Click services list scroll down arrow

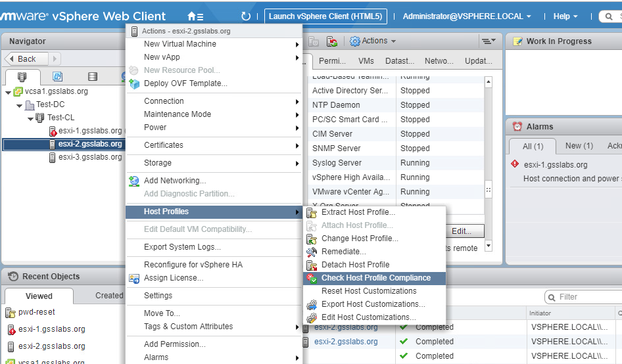click(x=489, y=246)
